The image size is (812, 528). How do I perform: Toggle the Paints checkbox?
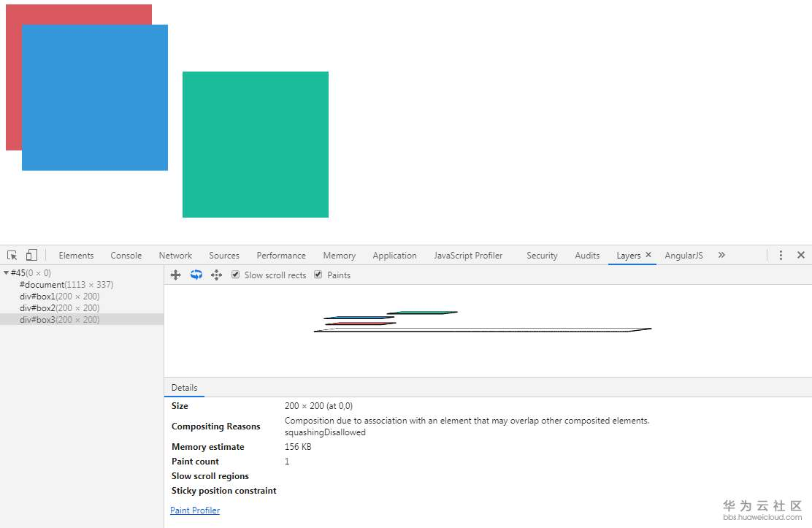pyautogui.click(x=318, y=275)
